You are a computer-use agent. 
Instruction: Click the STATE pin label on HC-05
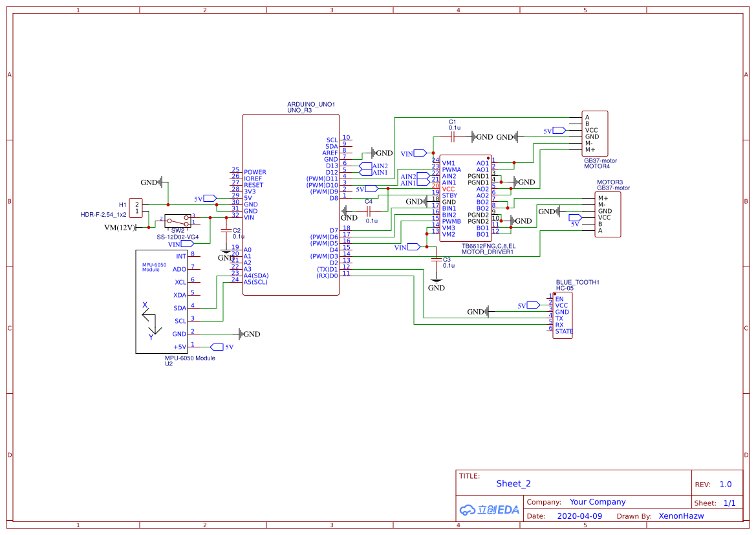[564, 331]
